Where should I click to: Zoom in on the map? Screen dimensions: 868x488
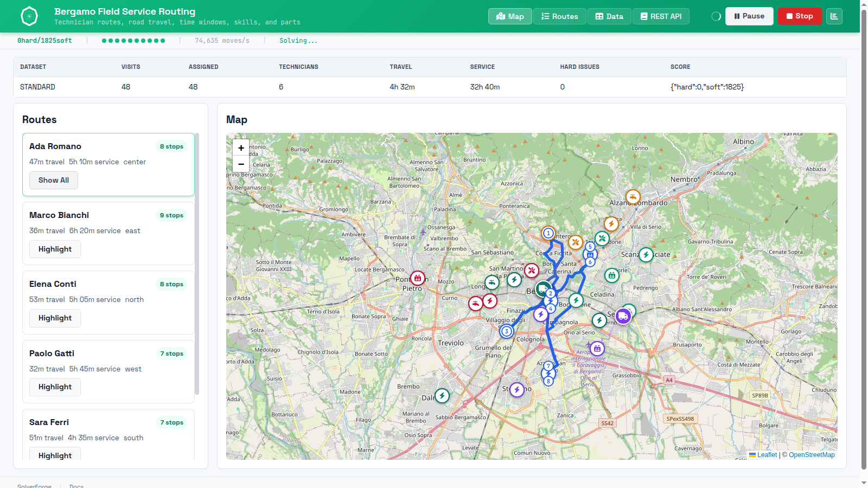241,147
